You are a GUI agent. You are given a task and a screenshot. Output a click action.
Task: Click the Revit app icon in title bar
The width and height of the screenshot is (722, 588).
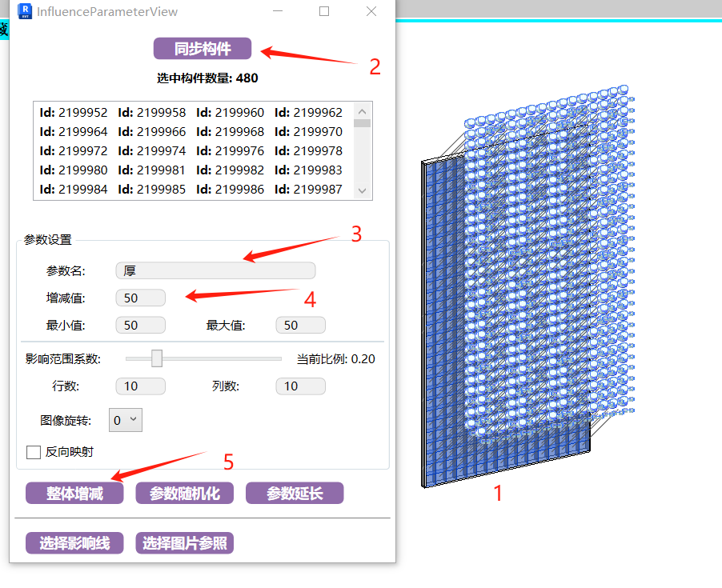pos(24,11)
